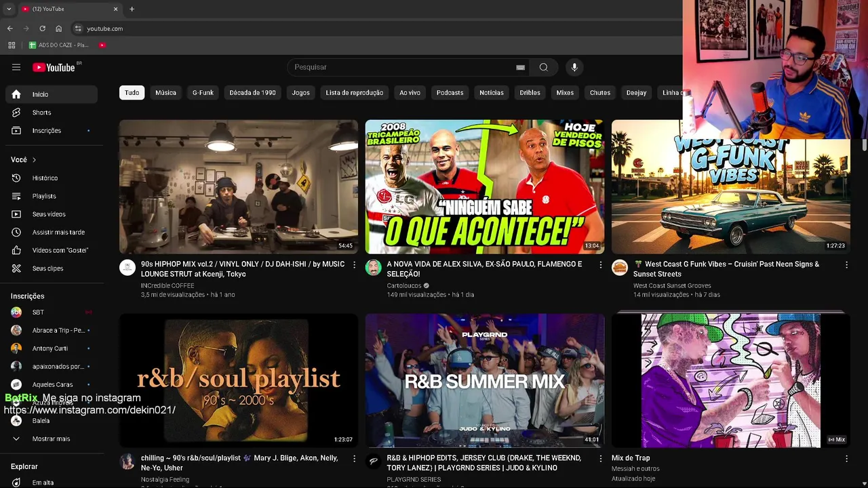Viewport: 868px width, 488px height.
Task: Start voice search with the microphone icon
Action: pyautogui.click(x=574, y=67)
